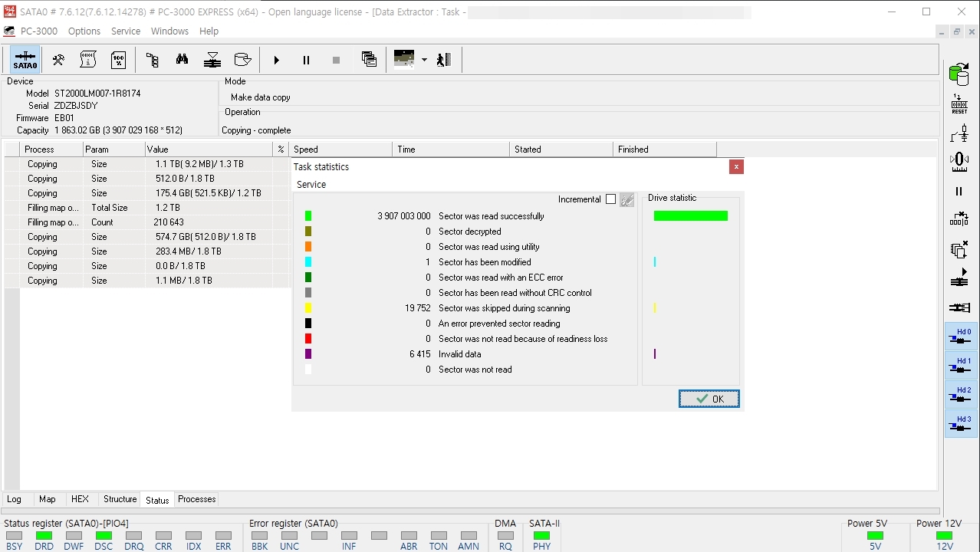Open the Service menu
The height and width of the screenshot is (552, 980).
[126, 31]
